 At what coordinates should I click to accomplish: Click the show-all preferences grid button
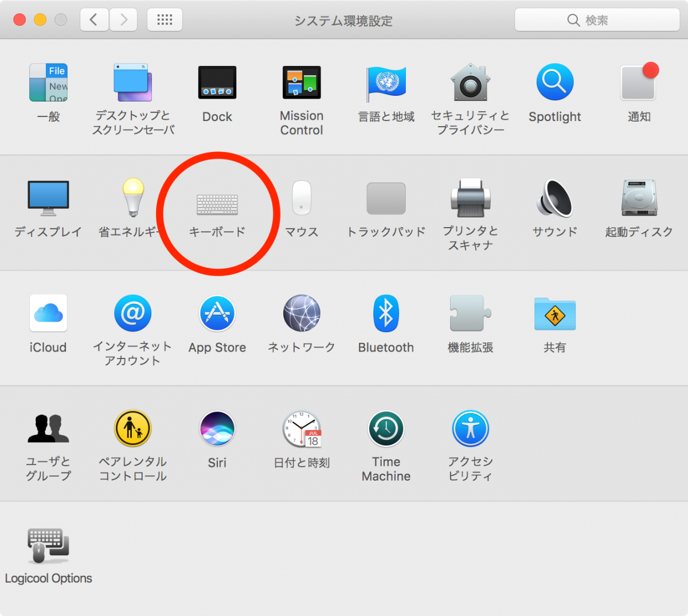(165, 19)
